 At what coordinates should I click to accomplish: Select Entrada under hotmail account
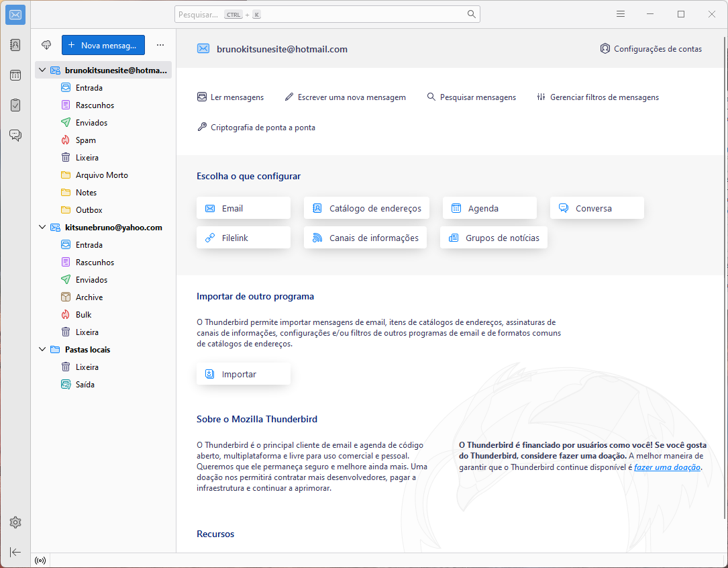click(x=103, y=88)
